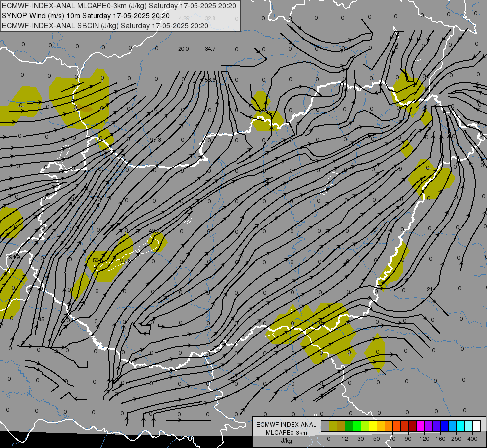Click the SYNOP Wind 10m title line
Viewport: 487px width, 448px height.
coord(86,16)
